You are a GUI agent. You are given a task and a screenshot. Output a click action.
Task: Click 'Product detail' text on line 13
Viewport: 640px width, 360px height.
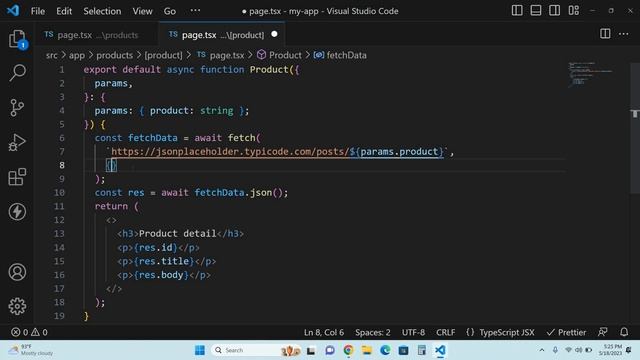tap(177, 233)
